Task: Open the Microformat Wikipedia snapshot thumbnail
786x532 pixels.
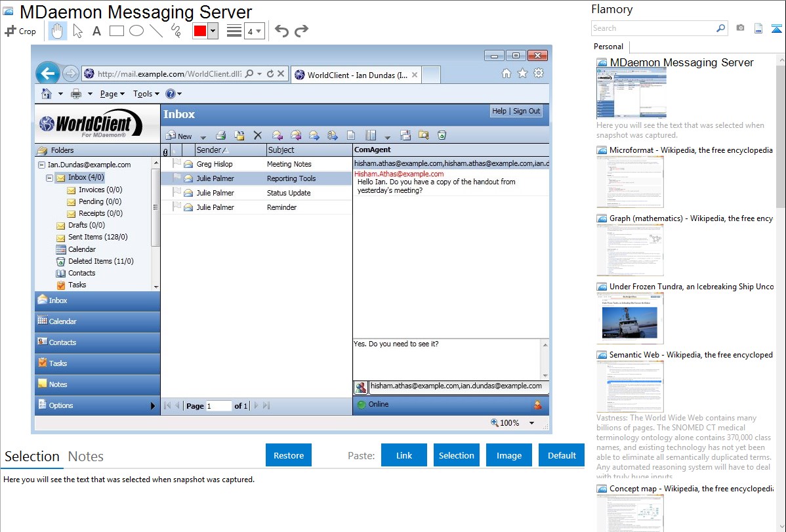Action: click(630, 182)
